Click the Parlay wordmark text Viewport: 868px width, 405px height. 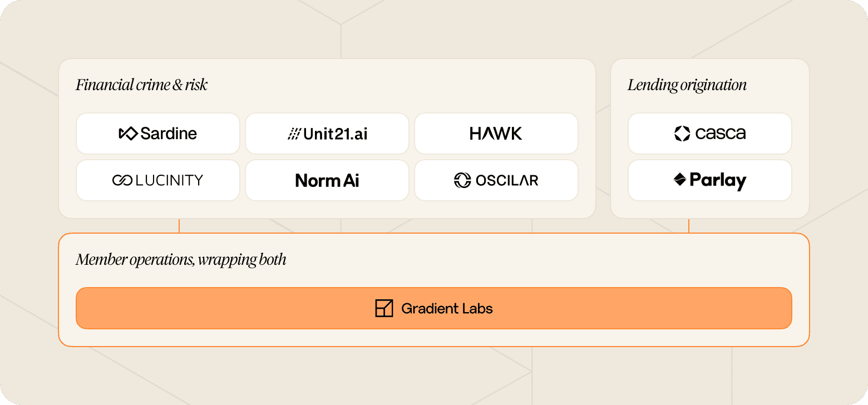pyautogui.click(x=718, y=181)
